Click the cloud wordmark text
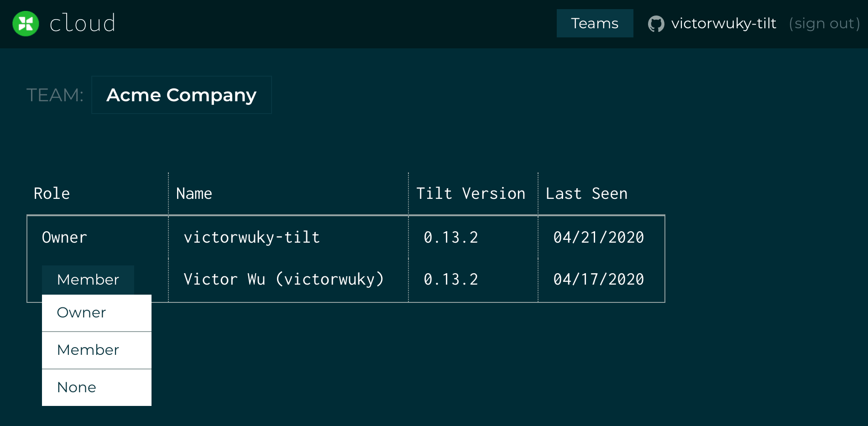 tap(83, 23)
